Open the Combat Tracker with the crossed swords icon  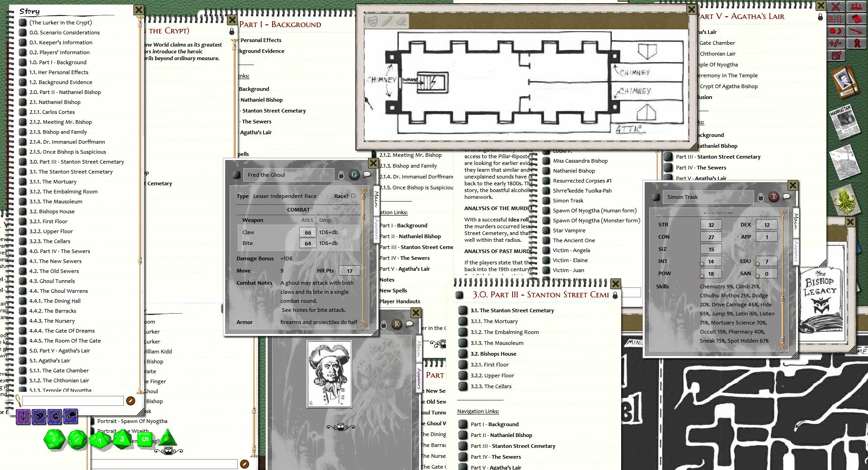836,7
